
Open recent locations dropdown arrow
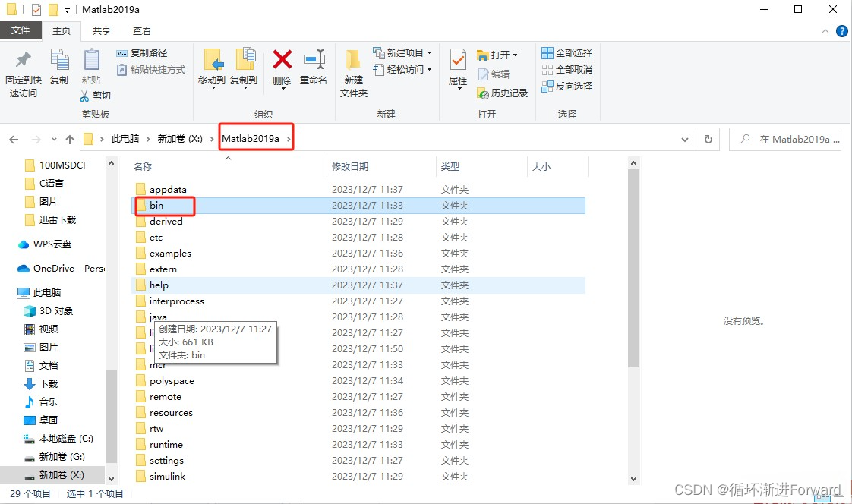(54, 140)
